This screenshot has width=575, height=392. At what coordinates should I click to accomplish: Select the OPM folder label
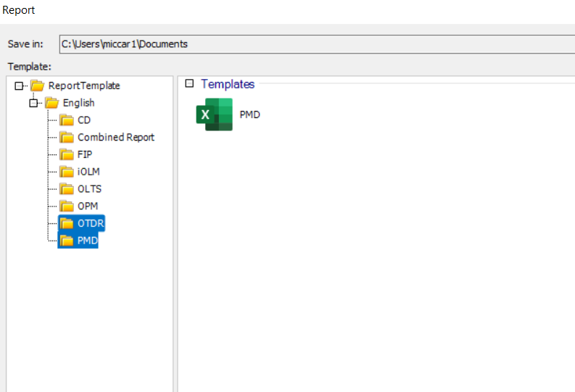[88, 207]
